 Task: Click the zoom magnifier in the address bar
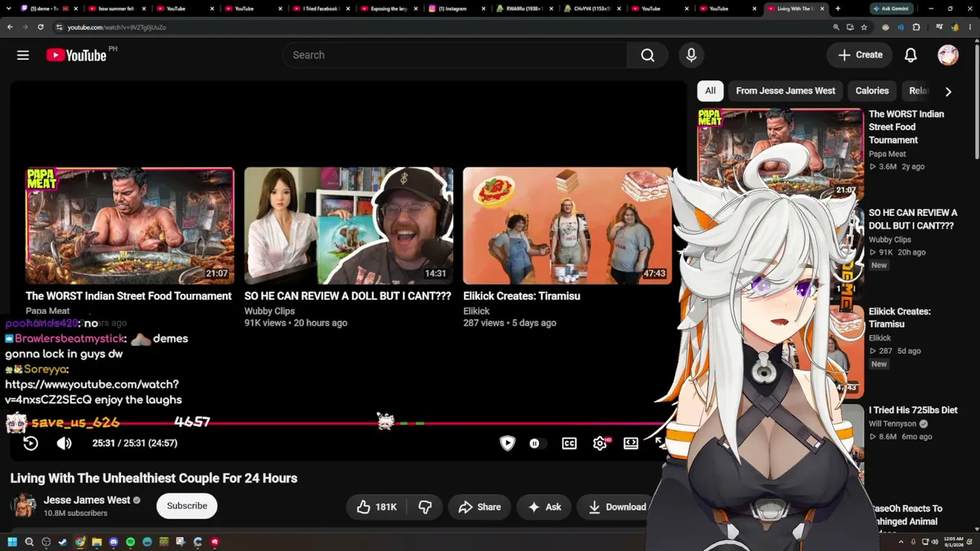[x=836, y=27]
